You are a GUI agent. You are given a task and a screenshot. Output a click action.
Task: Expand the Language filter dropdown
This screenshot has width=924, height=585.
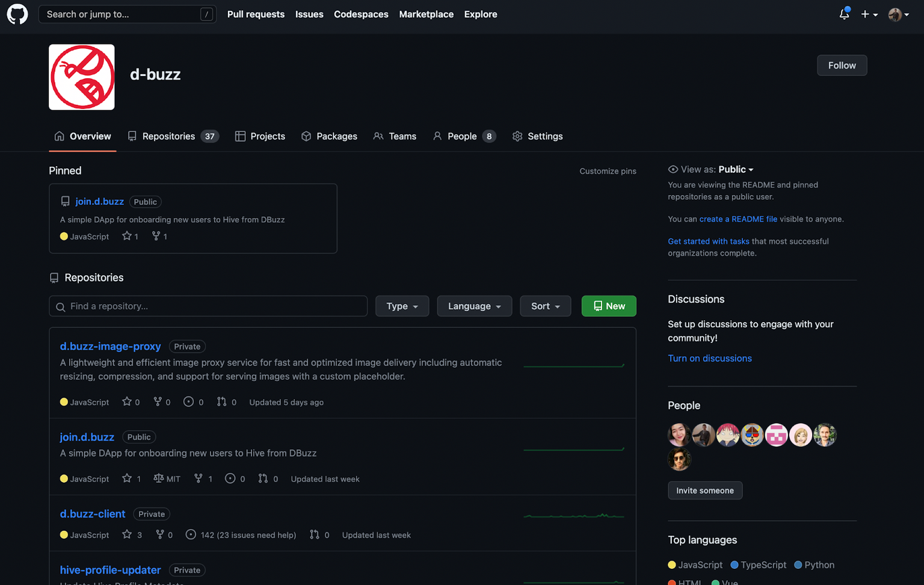tap(474, 306)
